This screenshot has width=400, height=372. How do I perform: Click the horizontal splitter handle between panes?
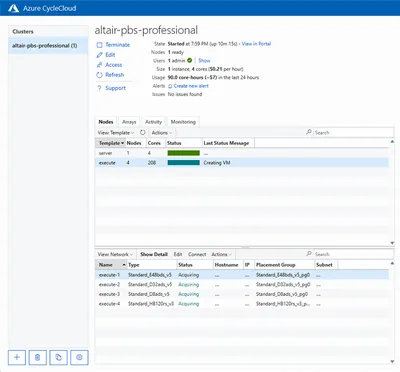pyautogui.click(x=245, y=247)
